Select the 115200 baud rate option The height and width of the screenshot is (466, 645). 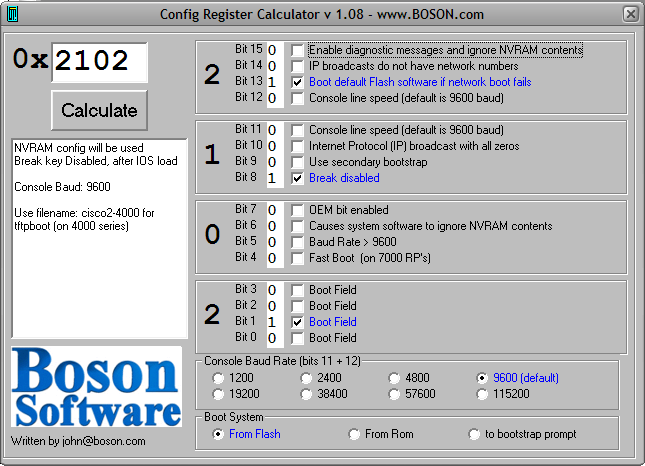482,394
